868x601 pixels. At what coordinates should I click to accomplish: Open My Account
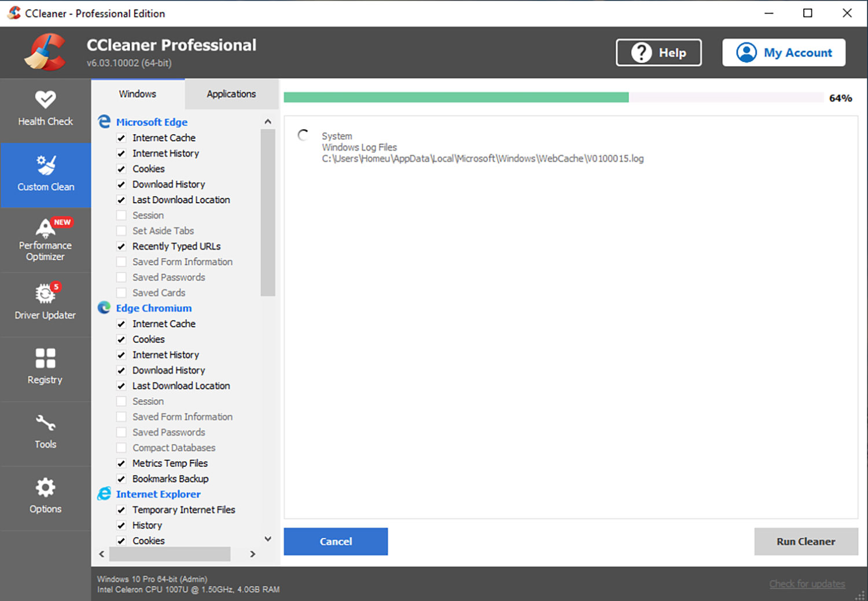(x=784, y=53)
